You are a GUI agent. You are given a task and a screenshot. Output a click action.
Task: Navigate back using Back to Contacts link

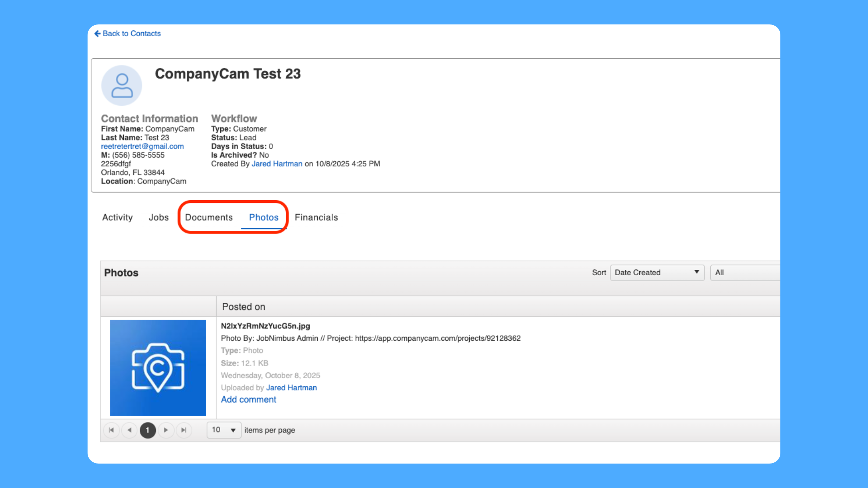click(x=132, y=33)
